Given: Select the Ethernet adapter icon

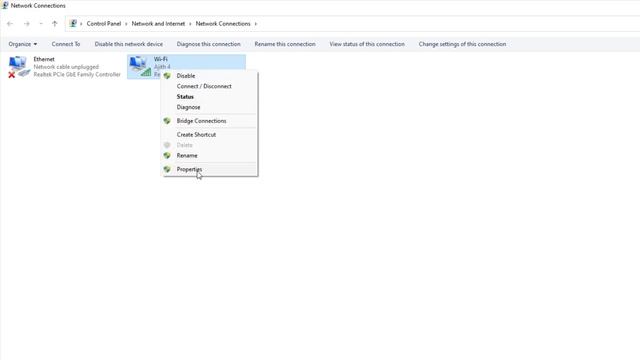Looking at the screenshot, I should pyautogui.click(x=19, y=67).
